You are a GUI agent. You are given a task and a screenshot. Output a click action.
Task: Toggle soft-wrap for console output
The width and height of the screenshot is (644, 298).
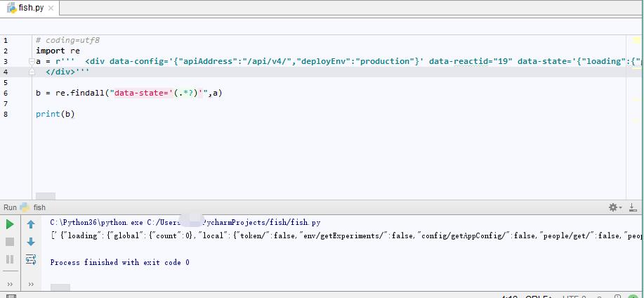click(31, 259)
